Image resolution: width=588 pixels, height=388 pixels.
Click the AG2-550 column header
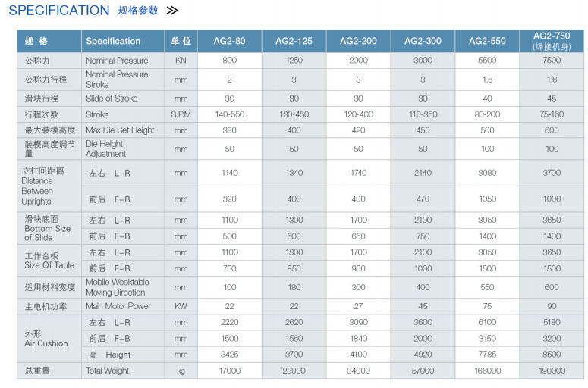click(x=487, y=41)
